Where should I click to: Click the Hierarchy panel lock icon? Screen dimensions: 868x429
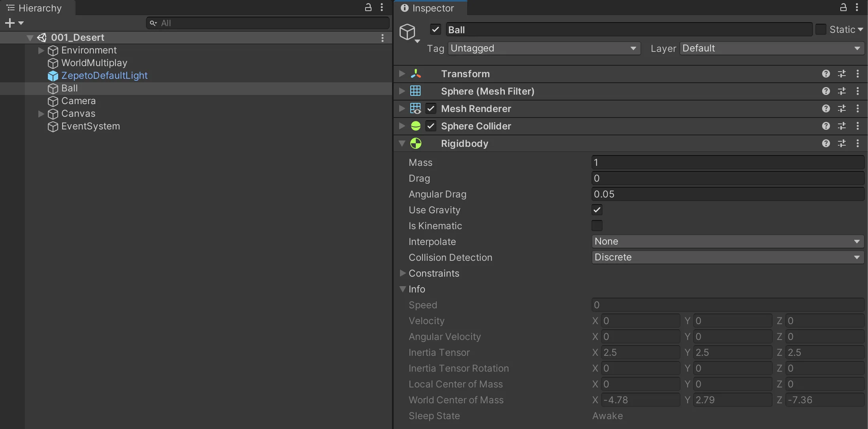368,7
